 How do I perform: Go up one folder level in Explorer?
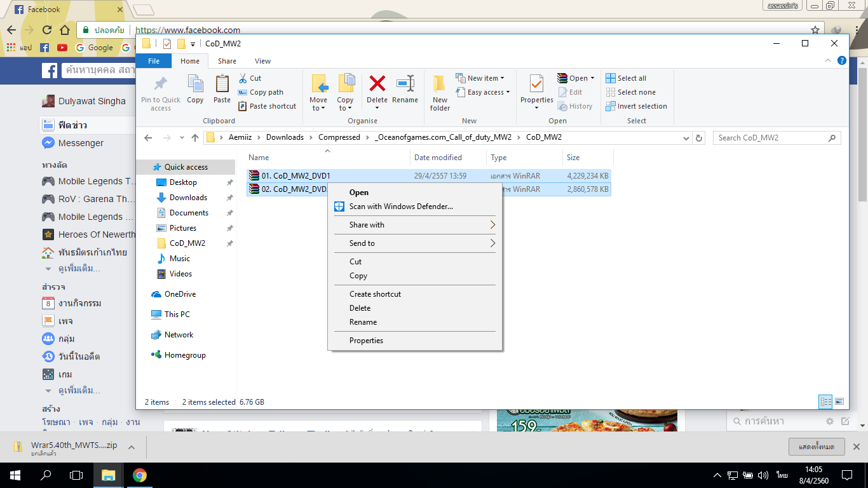[195, 138]
